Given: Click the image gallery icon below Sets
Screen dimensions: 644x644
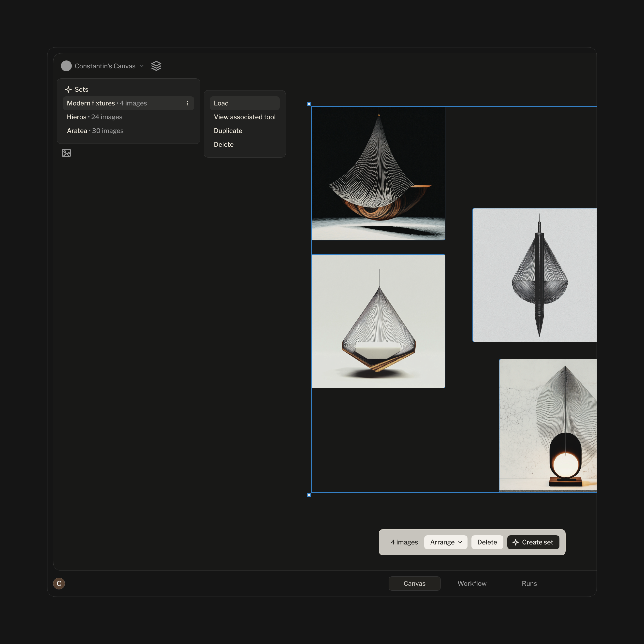Looking at the screenshot, I should point(66,153).
